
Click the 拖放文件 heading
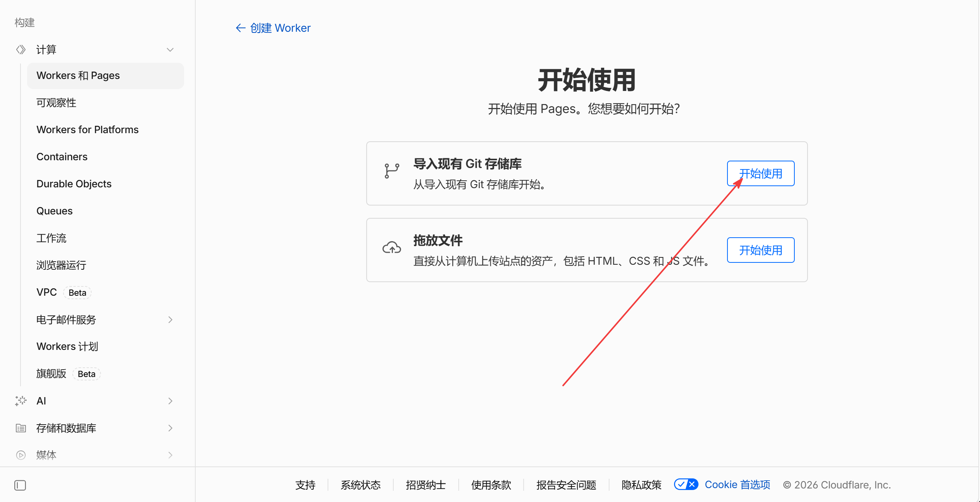click(x=438, y=240)
